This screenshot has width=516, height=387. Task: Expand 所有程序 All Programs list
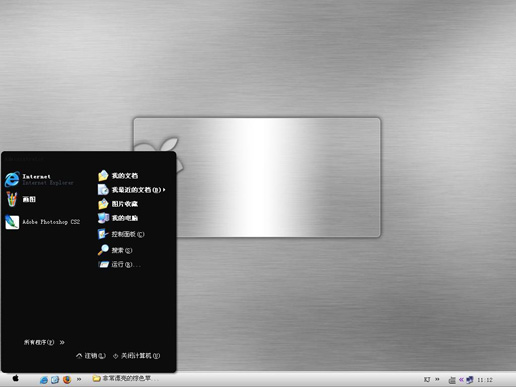pyautogui.click(x=44, y=342)
